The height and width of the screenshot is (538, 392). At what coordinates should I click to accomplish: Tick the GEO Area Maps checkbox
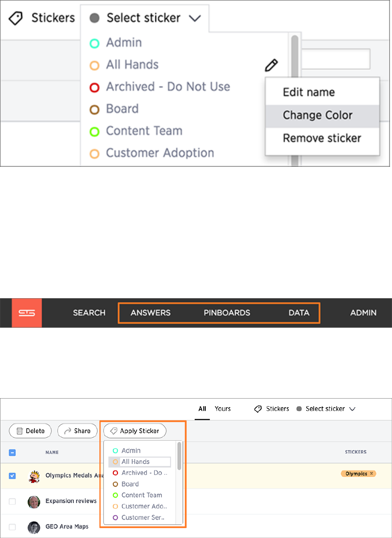click(12, 527)
